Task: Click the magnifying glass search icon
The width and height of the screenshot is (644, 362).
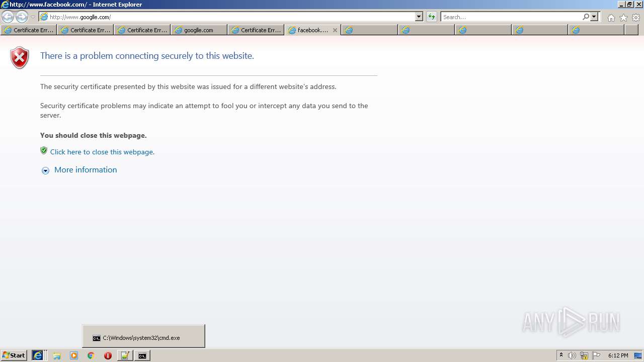Action: click(586, 17)
